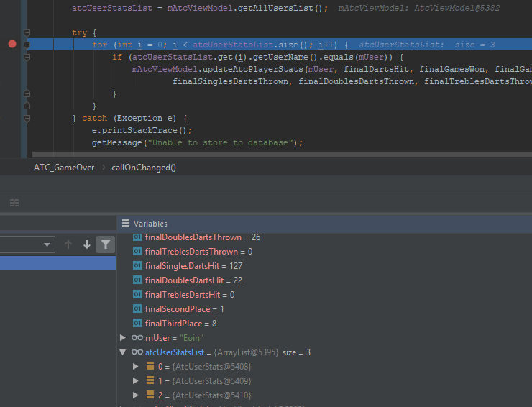
Task: Select ATC_GameOver breadcrumb
Action: point(64,168)
